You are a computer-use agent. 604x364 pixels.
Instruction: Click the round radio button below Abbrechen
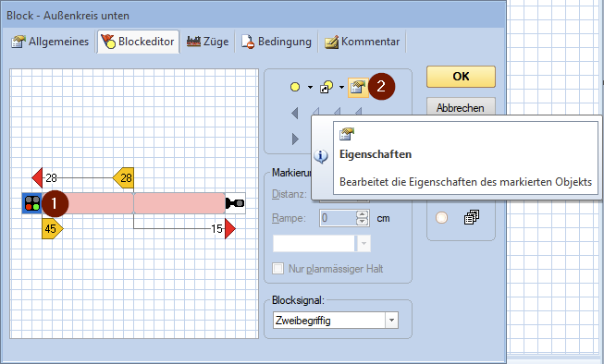pyautogui.click(x=441, y=217)
